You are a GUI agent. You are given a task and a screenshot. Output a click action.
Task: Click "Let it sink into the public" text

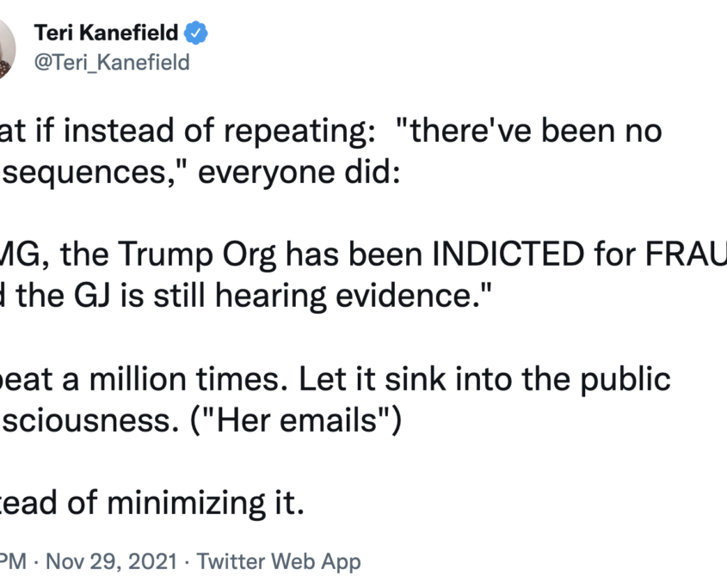[x=485, y=379]
